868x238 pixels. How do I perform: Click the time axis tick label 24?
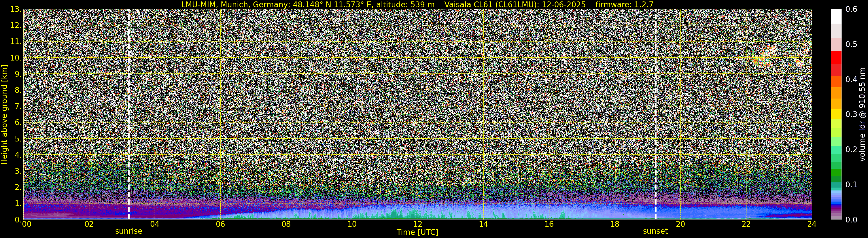pos(812,224)
